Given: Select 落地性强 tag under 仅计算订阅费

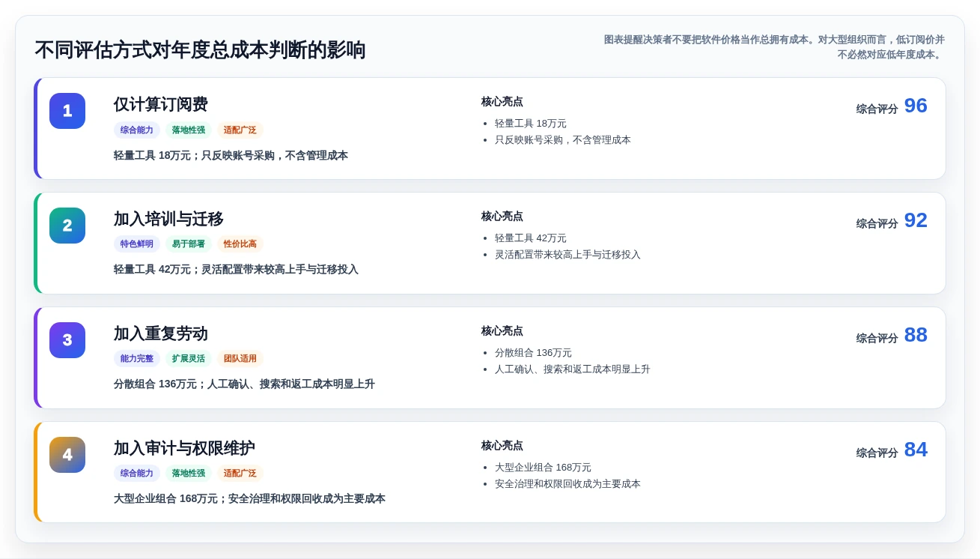Looking at the screenshot, I should 189,130.
